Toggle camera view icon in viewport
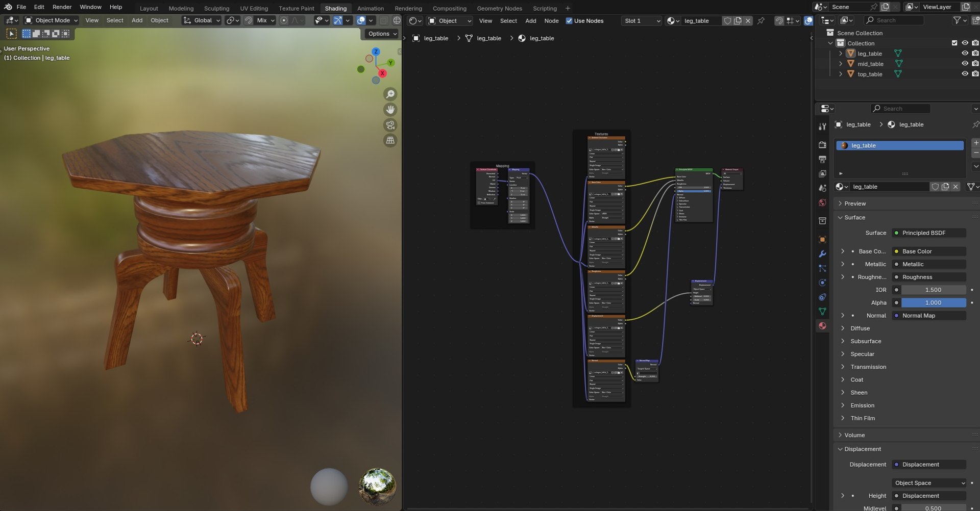The image size is (980, 511). [x=390, y=125]
